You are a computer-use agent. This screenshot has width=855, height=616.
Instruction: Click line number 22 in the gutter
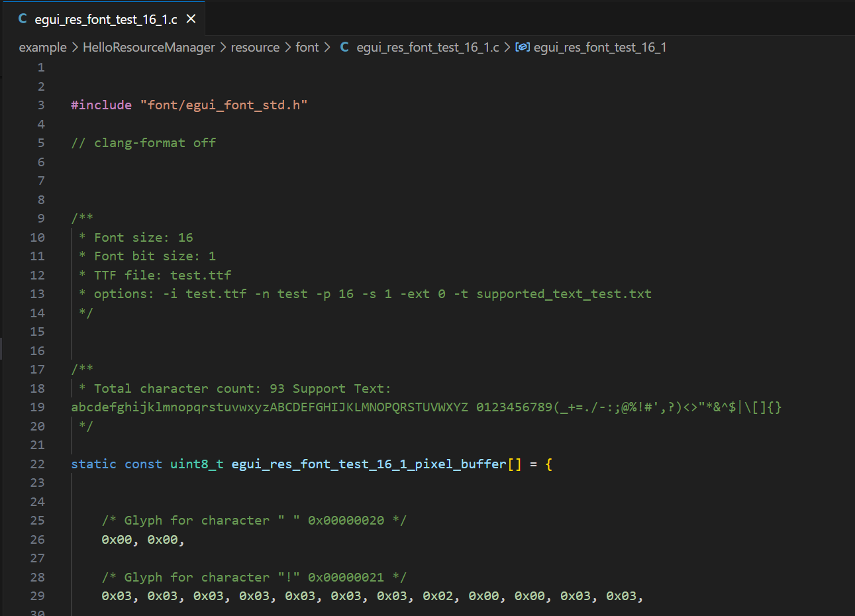pos(38,464)
